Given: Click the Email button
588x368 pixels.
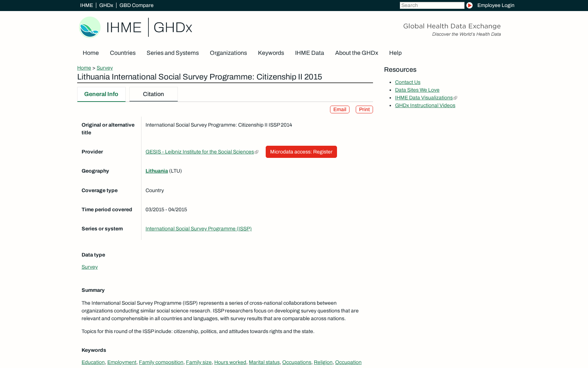Looking at the screenshot, I should 340,110.
